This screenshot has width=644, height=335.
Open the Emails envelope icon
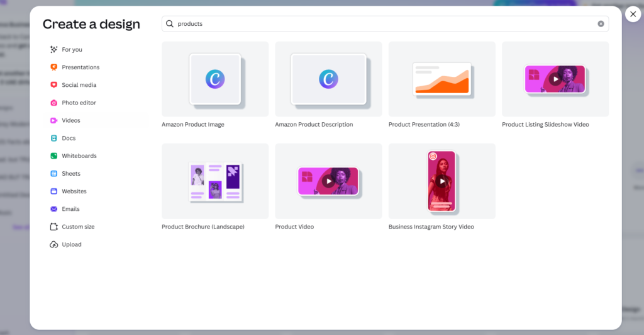pyautogui.click(x=54, y=209)
